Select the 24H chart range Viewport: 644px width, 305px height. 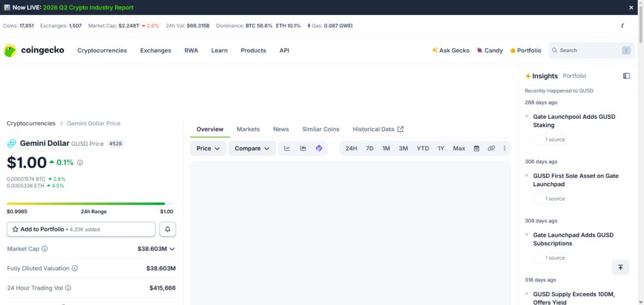tap(351, 148)
